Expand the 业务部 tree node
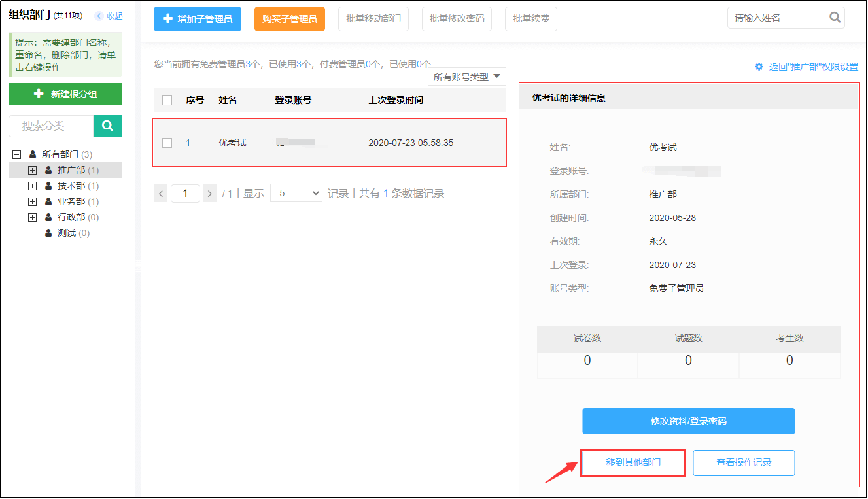The width and height of the screenshot is (868, 499). pyautogui.click(x=32, y=201)
